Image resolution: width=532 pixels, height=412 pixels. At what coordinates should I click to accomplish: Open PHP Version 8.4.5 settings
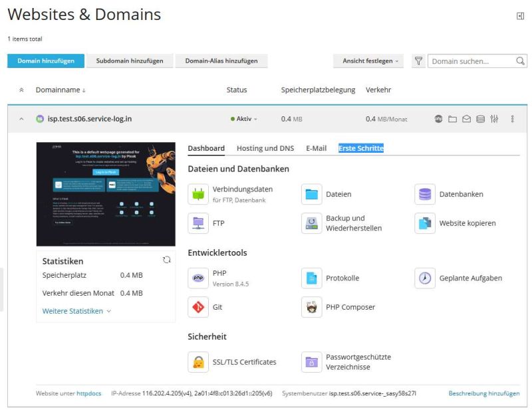click(x=219, y=278)
